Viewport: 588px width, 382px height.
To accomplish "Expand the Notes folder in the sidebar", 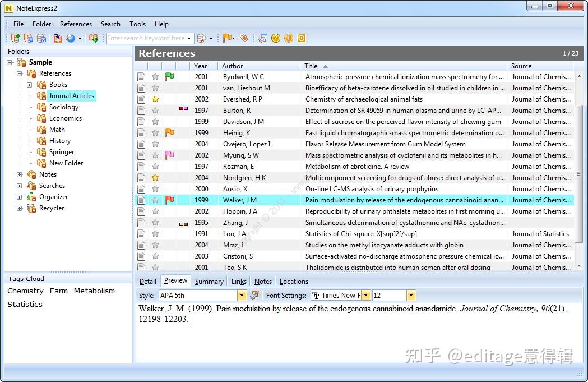I will [19, 174].
